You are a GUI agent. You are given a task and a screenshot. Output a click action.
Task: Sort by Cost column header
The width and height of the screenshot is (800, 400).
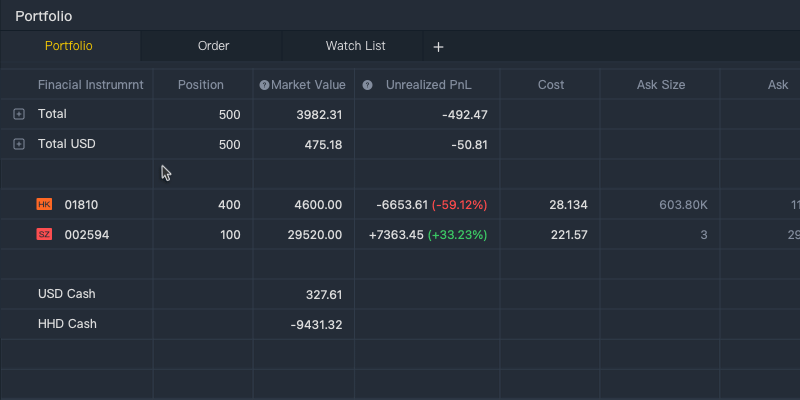[x=551, y=85]
